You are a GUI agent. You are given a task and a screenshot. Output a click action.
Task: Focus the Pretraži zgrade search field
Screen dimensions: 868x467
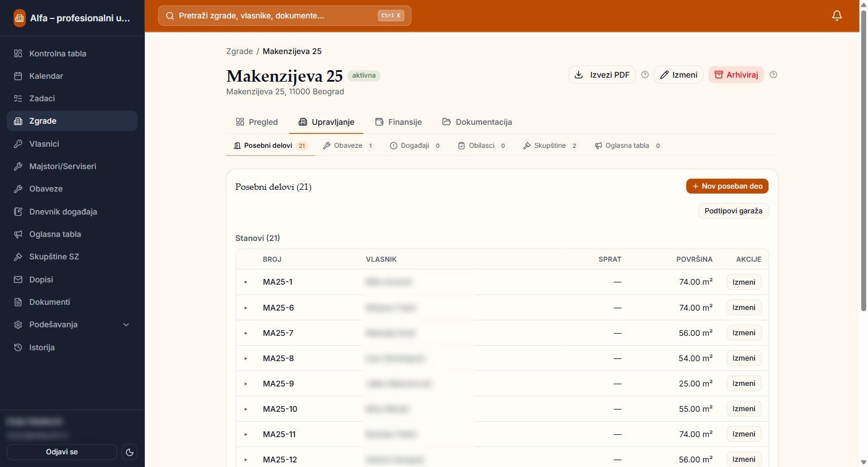285,16
